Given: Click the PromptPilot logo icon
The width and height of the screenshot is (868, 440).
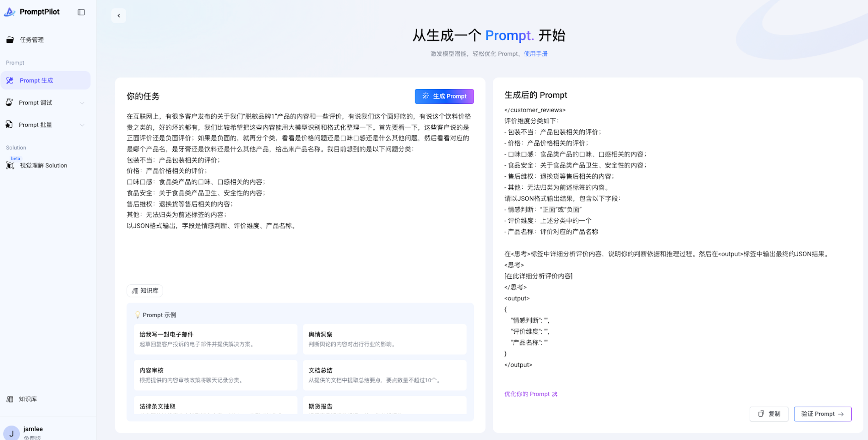Looking at the screenshot, I should coord(10,12).
